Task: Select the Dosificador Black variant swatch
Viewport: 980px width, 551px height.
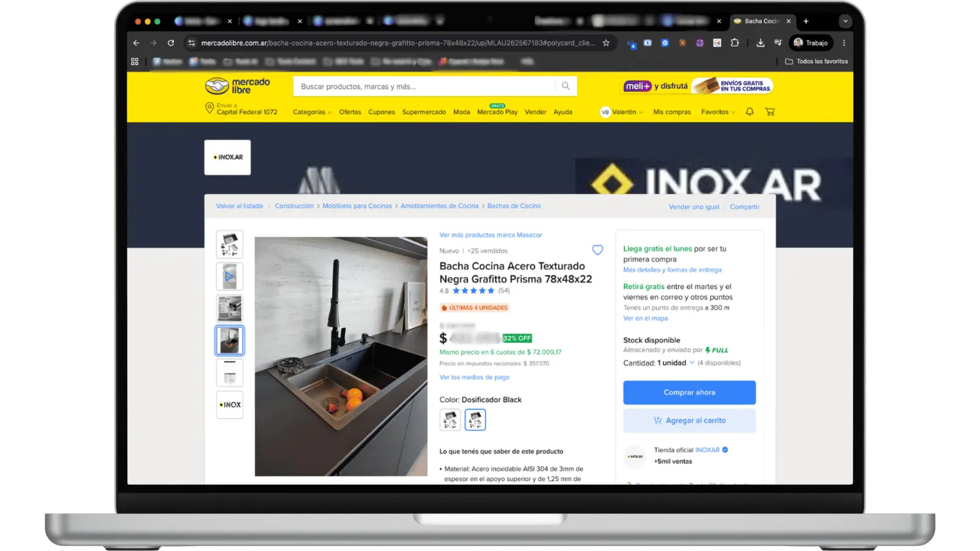Action: [x=475, y=420]
